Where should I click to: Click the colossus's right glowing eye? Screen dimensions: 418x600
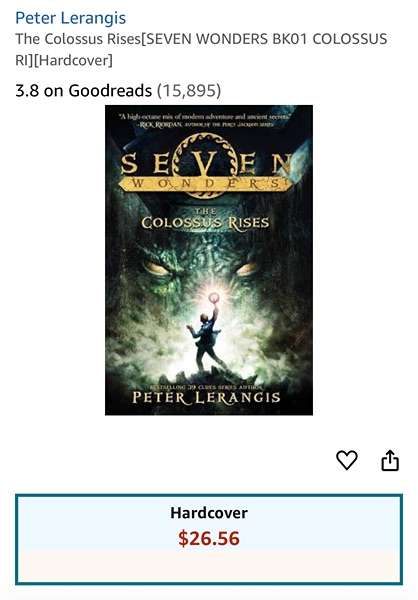coord(248,269)
